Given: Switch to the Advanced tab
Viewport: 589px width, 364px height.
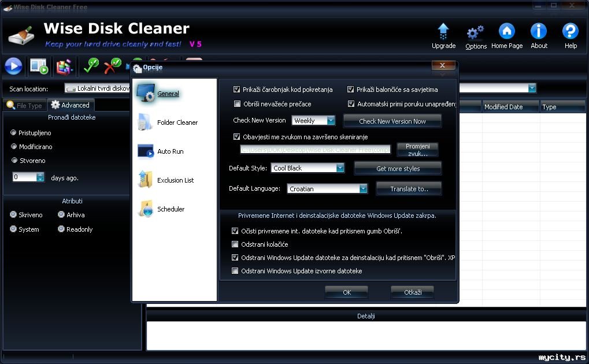Looking at the screenshot, I should click(x=71, y=105).
